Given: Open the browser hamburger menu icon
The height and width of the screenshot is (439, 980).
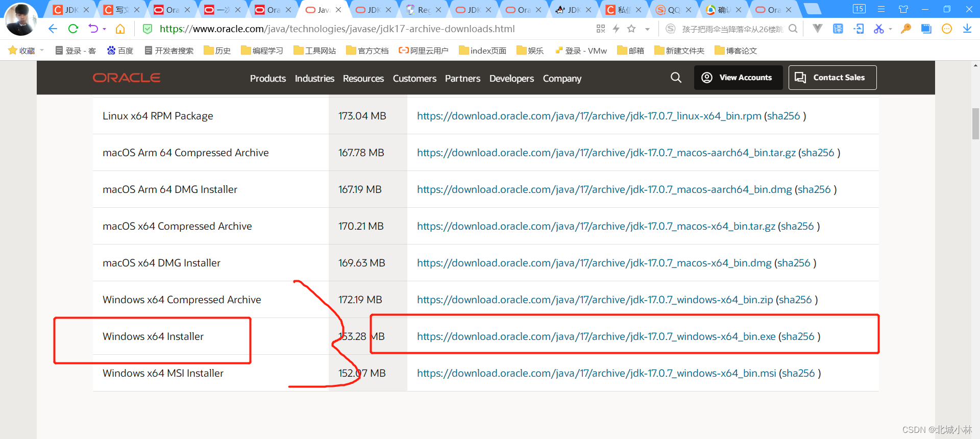Looking at the screenshot, I should tap(881, 9).
